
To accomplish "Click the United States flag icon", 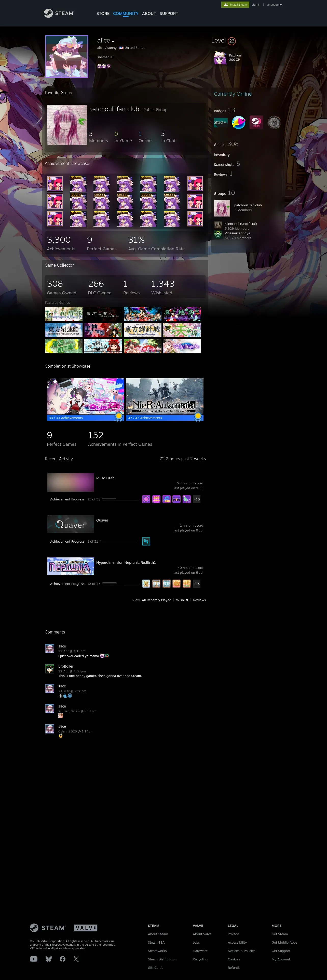I will pyautogui.click(x=121, y=48).
